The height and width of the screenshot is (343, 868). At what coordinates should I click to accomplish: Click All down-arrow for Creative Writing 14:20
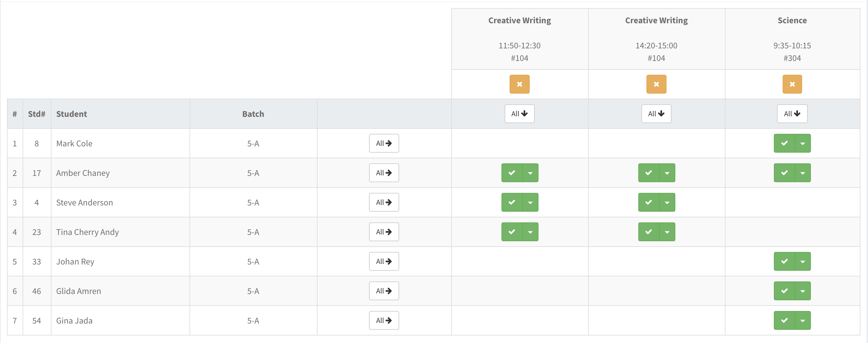click(x=656, y=114)
